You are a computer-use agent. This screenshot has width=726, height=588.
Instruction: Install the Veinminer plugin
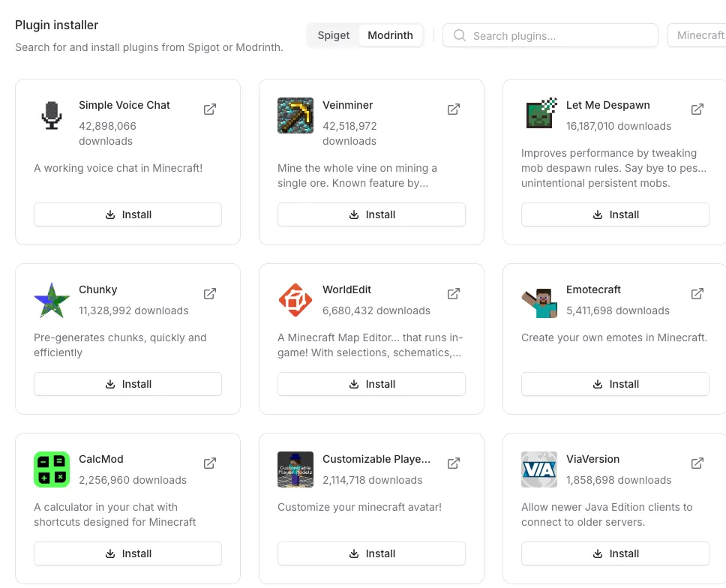(x=371, y=214)
